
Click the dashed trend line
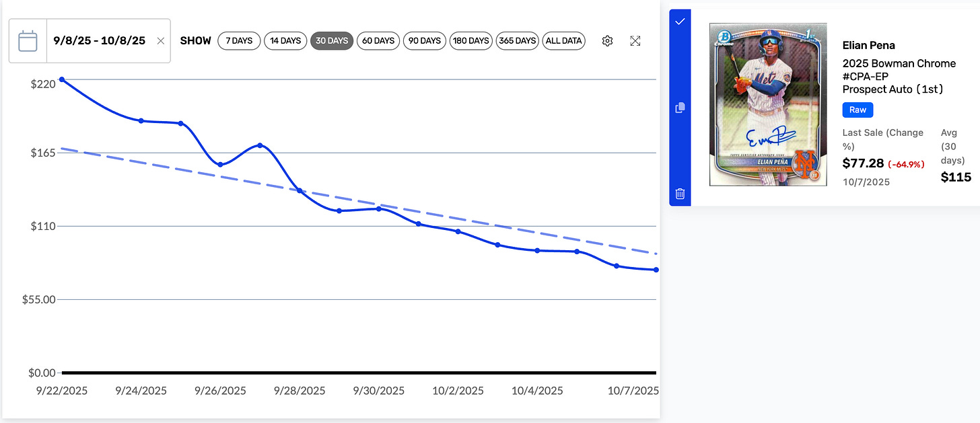point(359,201)
